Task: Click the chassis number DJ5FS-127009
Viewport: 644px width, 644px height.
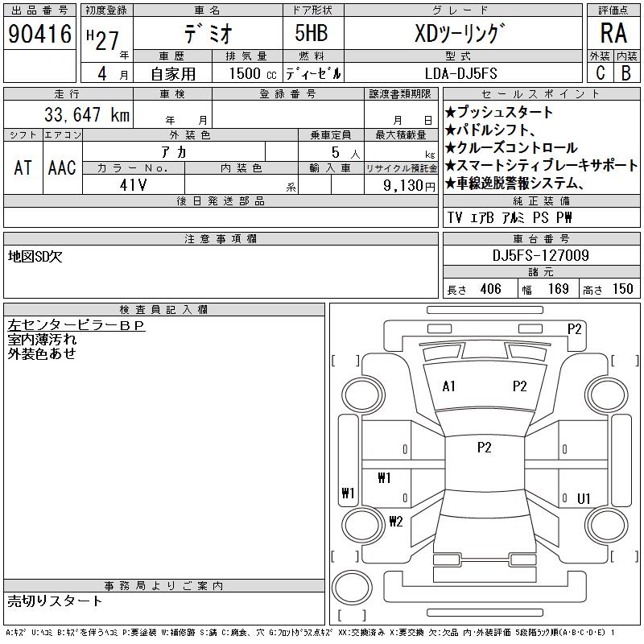Action: click(x=541, y=255)
